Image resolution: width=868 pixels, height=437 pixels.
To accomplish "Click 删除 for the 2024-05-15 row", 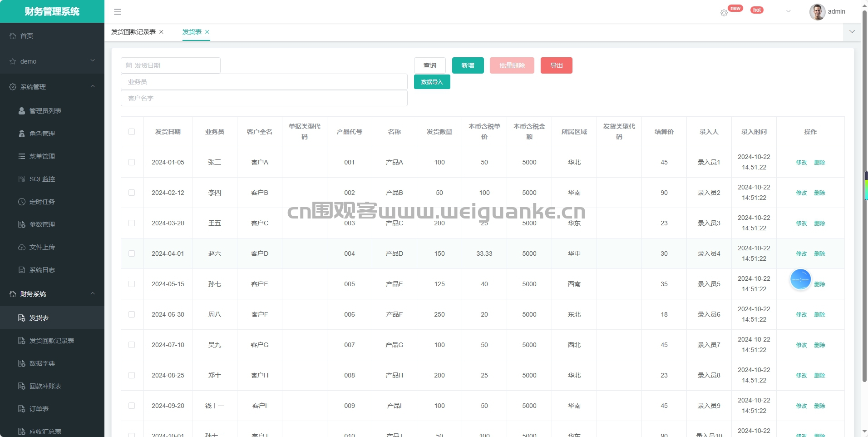I will pyautogui.click(x=820, y=284).
